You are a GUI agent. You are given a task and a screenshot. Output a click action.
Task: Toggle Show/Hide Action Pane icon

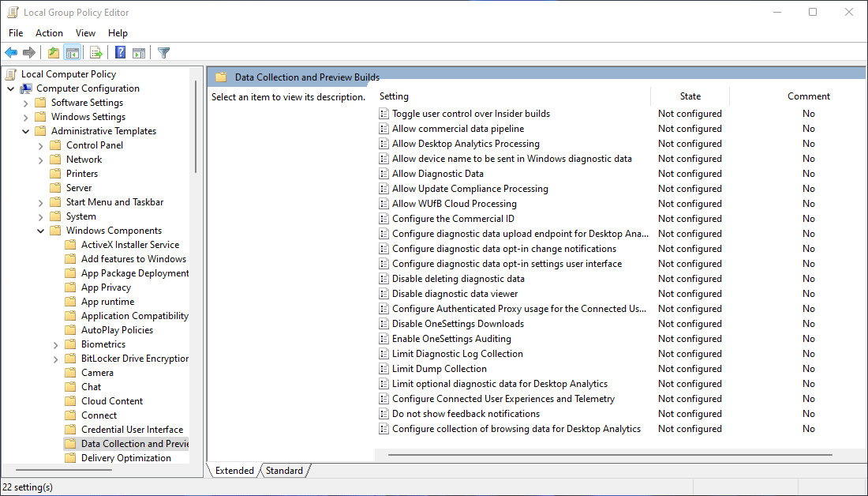[x=139, y=53]
